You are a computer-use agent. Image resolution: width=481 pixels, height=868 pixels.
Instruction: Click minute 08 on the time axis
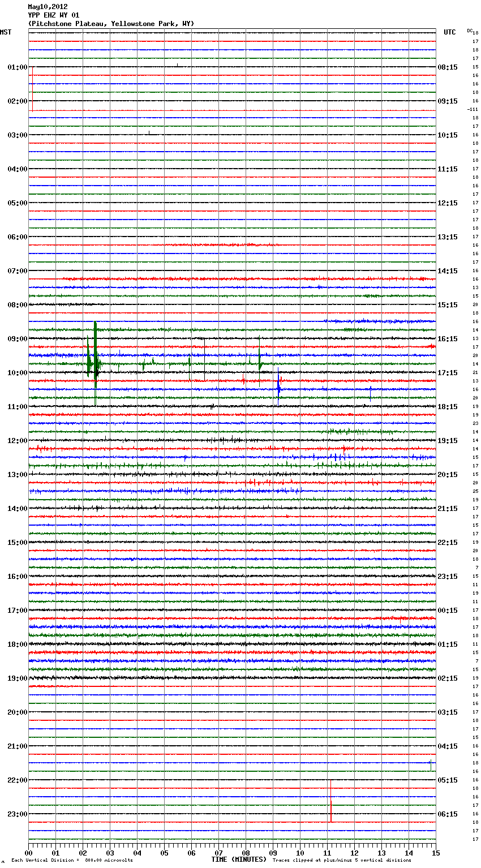(x=246, y=853)
